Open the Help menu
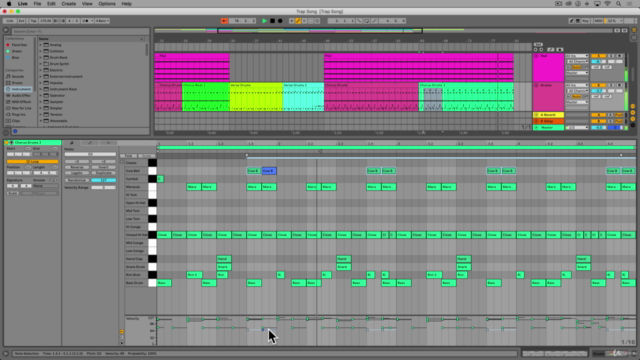Image resolution: width=640 pixels, height=360 pixels. [x=127, y=4]
